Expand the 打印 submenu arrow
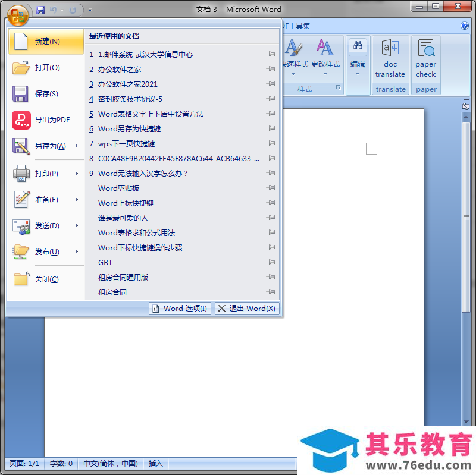The height and width of the screenshot is (475, 476). click(77, 173)
